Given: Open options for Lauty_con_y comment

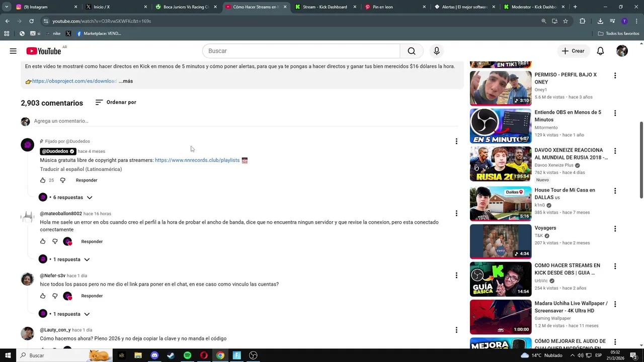Looking at the screenshot, I should pos(456,330).
